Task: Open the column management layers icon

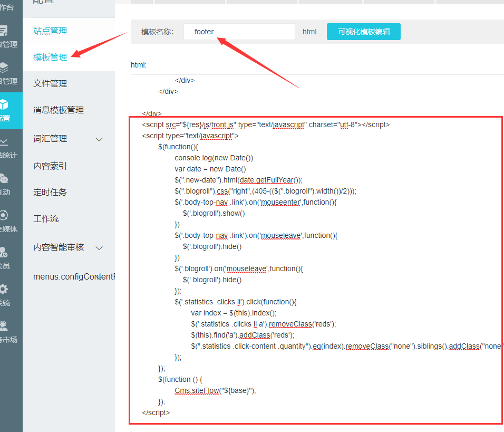Action: point(4,68)
